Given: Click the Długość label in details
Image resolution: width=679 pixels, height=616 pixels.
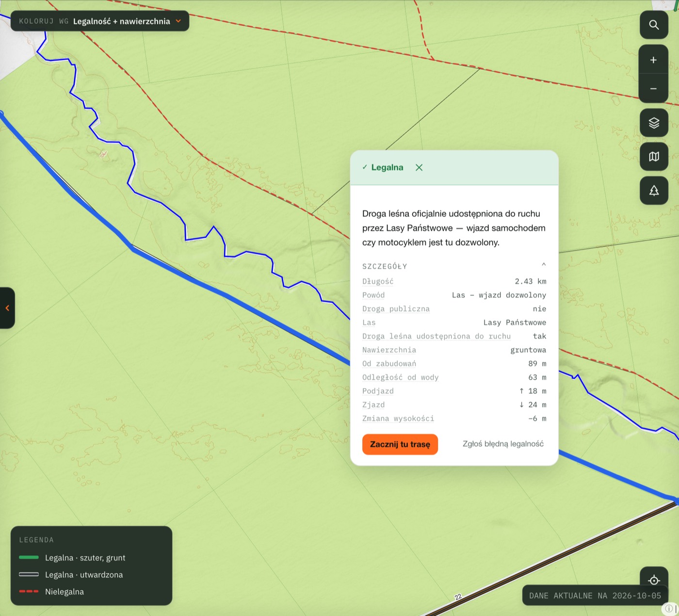Looking at the screenshot, I should [x=378, y=281].
